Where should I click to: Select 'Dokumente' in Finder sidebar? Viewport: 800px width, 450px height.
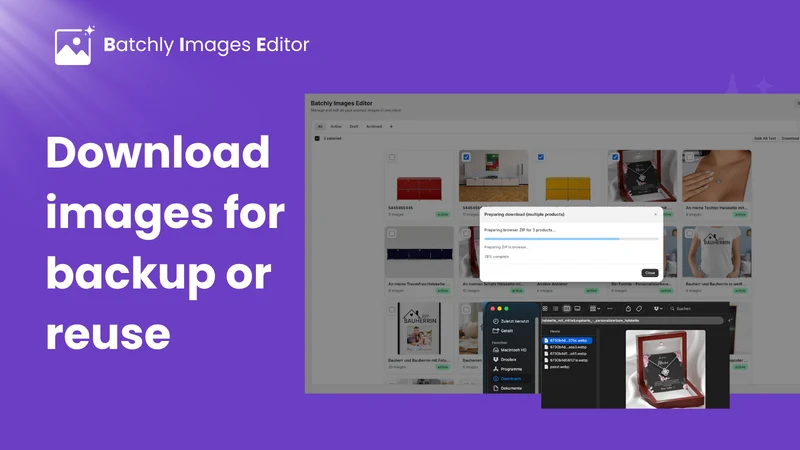click(x=507, y=388)
